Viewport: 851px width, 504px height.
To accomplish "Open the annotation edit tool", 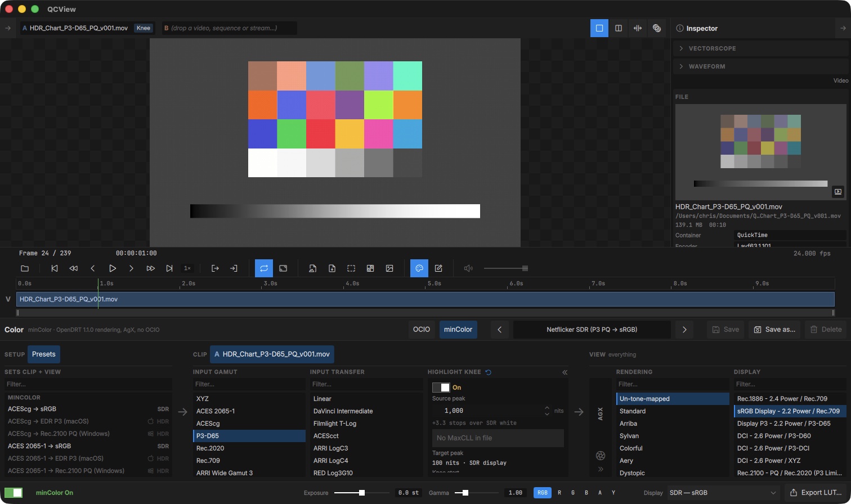I will (x=439, y=268).
